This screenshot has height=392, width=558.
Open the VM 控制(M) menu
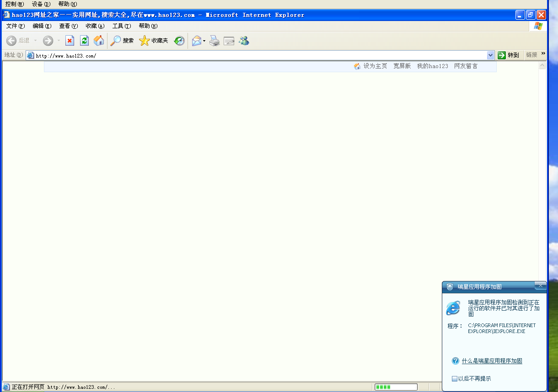(15, 4)
